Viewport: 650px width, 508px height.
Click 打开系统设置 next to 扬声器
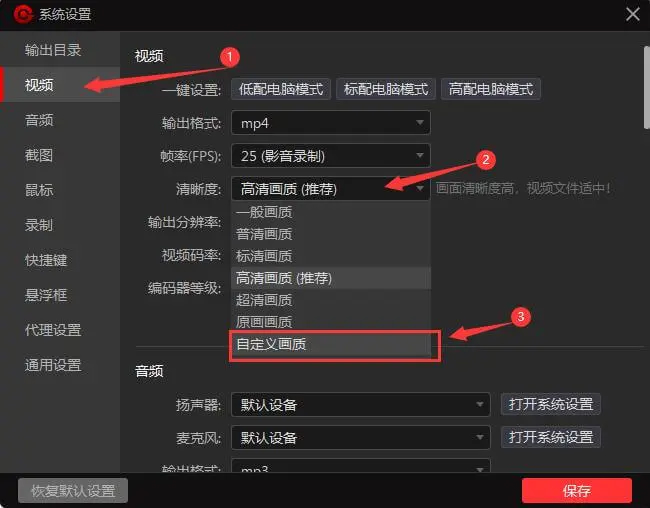click(551, 404)
